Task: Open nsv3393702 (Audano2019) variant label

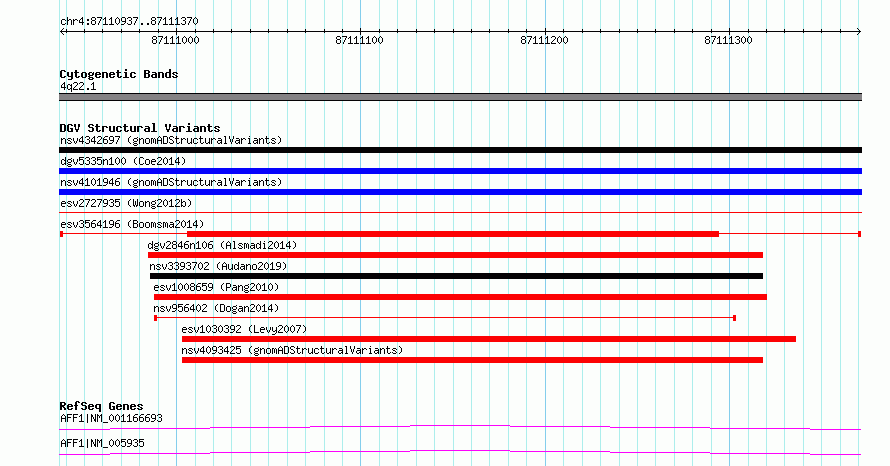Action: tap(219, 266)
